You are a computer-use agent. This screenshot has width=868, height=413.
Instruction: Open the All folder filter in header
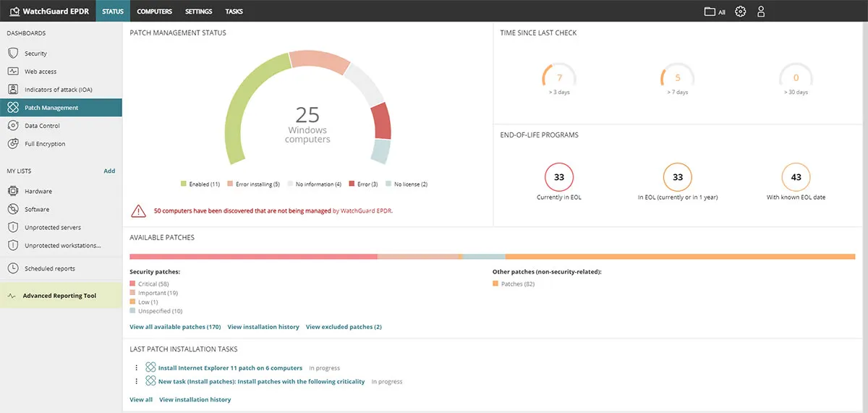tap(715, 12)
